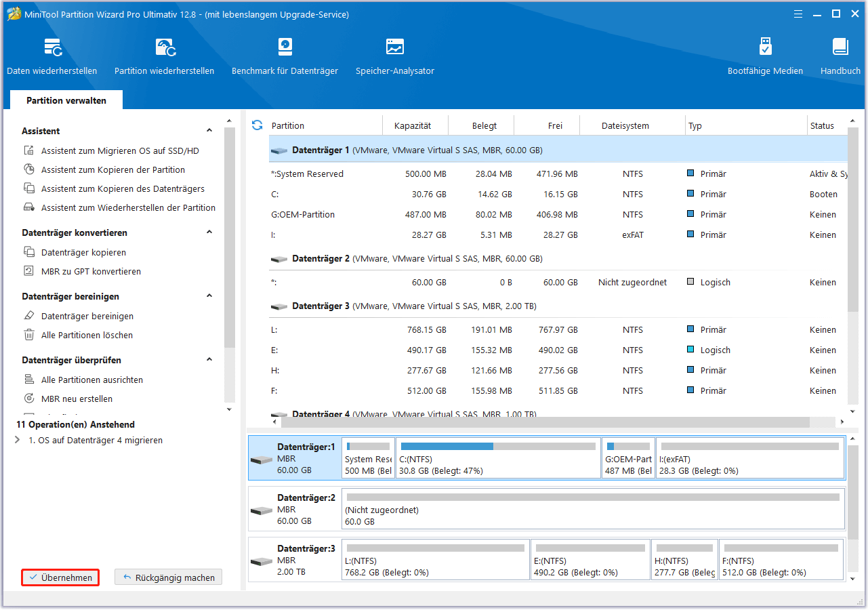
Task: Click the partition list horizontal scrollbar
Action: [x=545, y=422]
